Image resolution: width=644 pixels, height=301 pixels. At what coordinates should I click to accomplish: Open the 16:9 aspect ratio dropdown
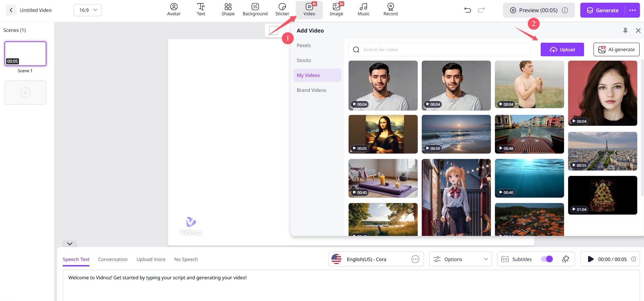pos(87,10)
